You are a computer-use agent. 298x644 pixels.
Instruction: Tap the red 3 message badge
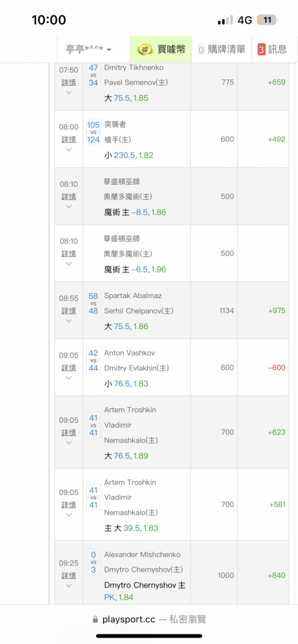tap(261, 50)
